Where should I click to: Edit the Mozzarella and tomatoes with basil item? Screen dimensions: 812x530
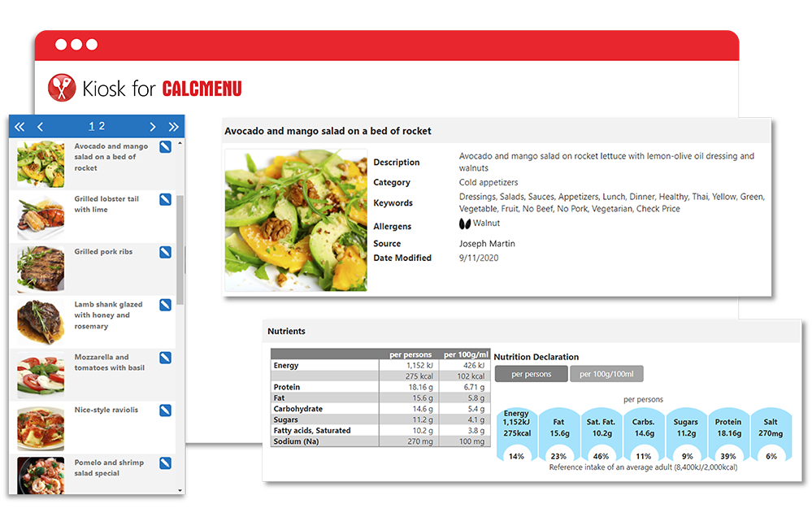(x=165, y=358)
